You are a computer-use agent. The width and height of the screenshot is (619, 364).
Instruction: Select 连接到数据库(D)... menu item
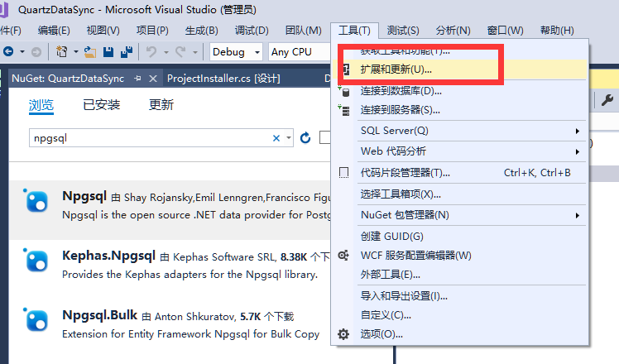click(x=460, y=91)
